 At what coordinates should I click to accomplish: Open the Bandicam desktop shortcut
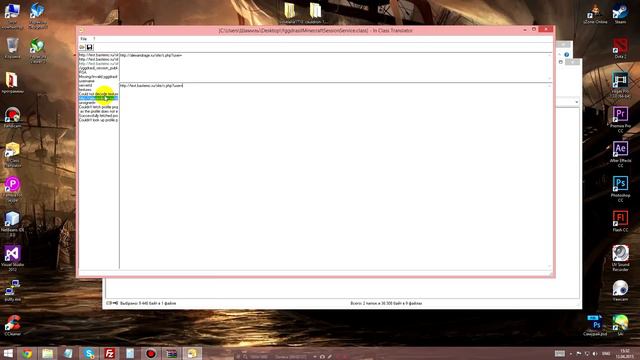12,118
